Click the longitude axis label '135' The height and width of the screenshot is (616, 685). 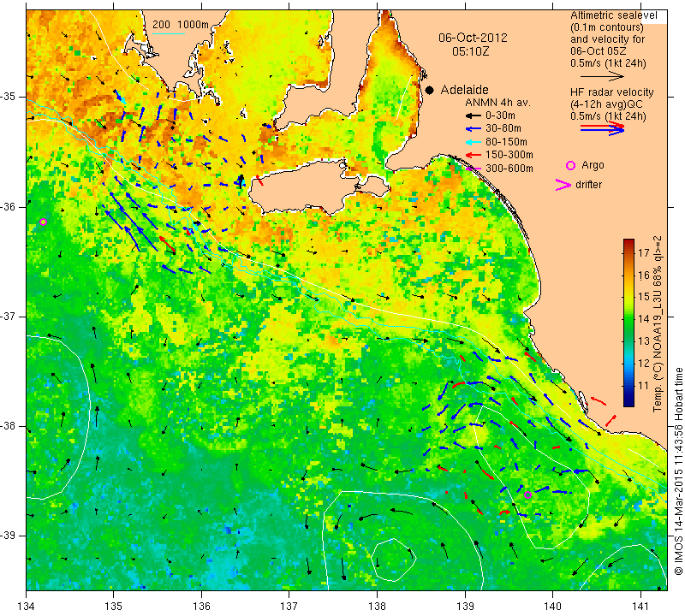tap(114, 607)
